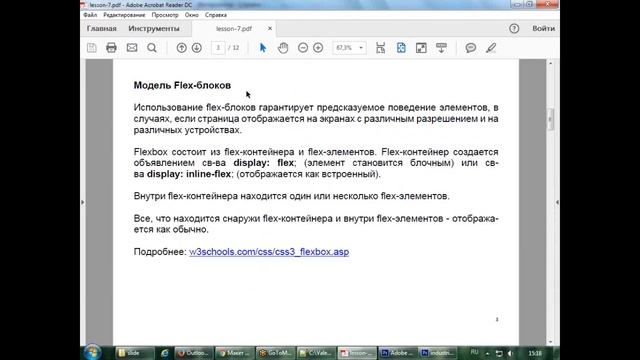The height and width of the screenshot is (360, 640).
Task: Open the Редактирование menu
Action: [x=124, y=15]
